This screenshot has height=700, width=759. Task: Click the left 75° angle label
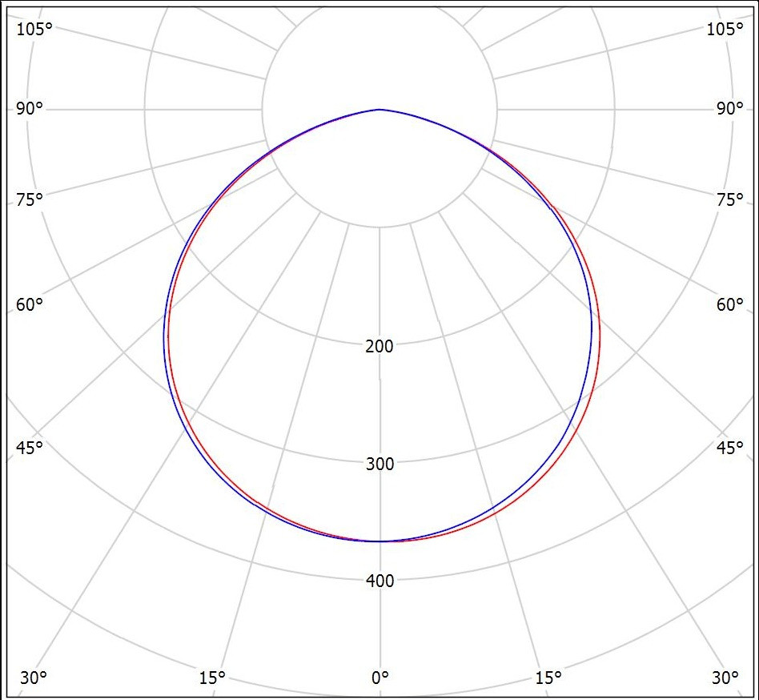[x=30, y=199]
